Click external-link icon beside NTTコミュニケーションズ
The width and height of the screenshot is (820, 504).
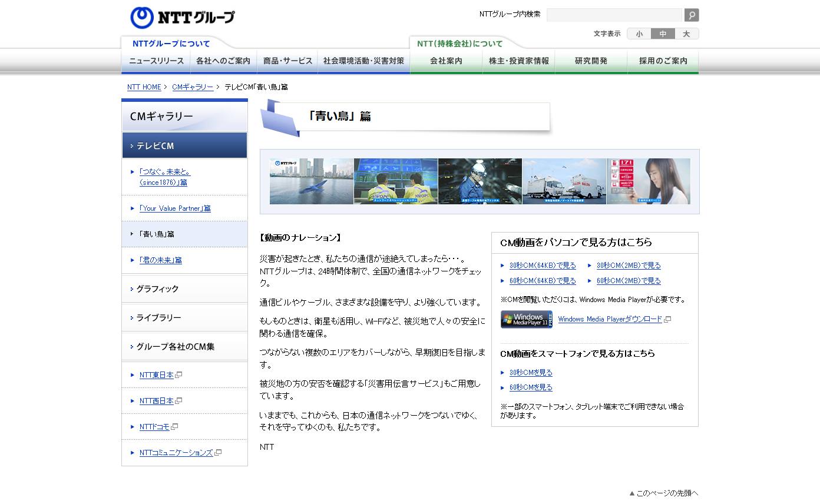[218, 453]
